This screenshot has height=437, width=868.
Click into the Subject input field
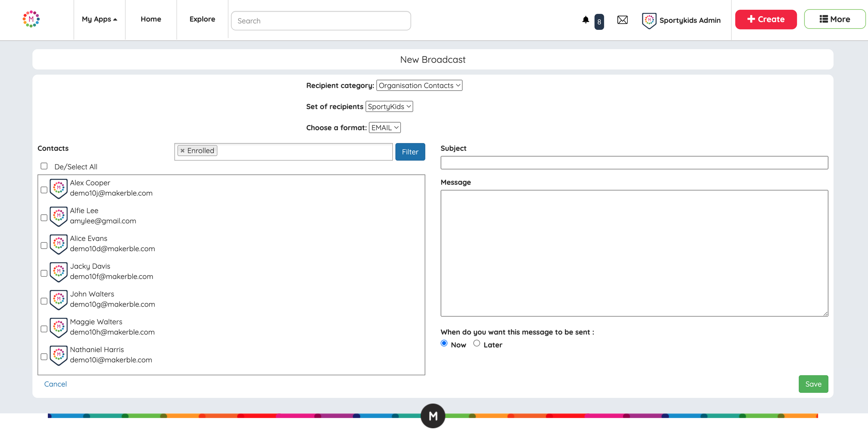[634, 163]
